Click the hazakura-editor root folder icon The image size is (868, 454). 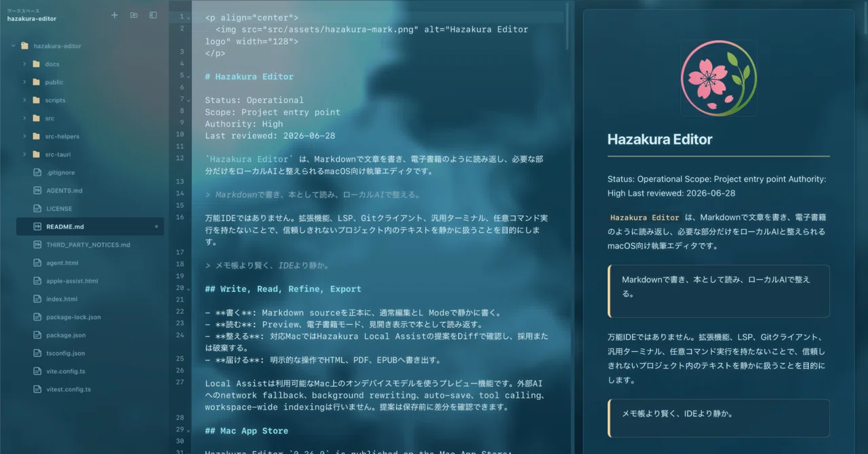[x=24, y=46]
